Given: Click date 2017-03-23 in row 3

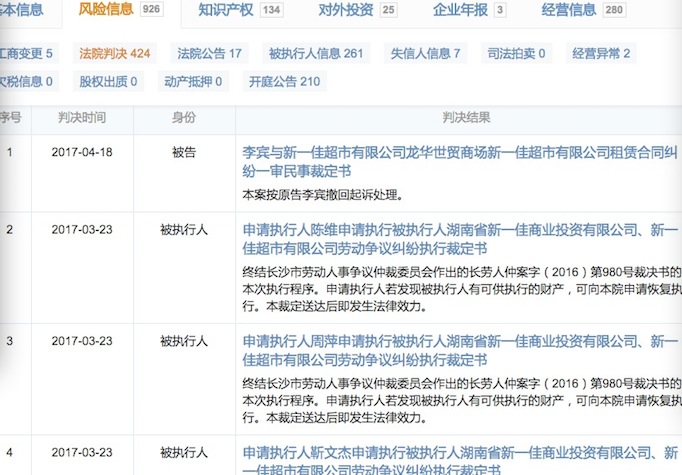Looking at the screenshot, I should [x=82, y=341].
